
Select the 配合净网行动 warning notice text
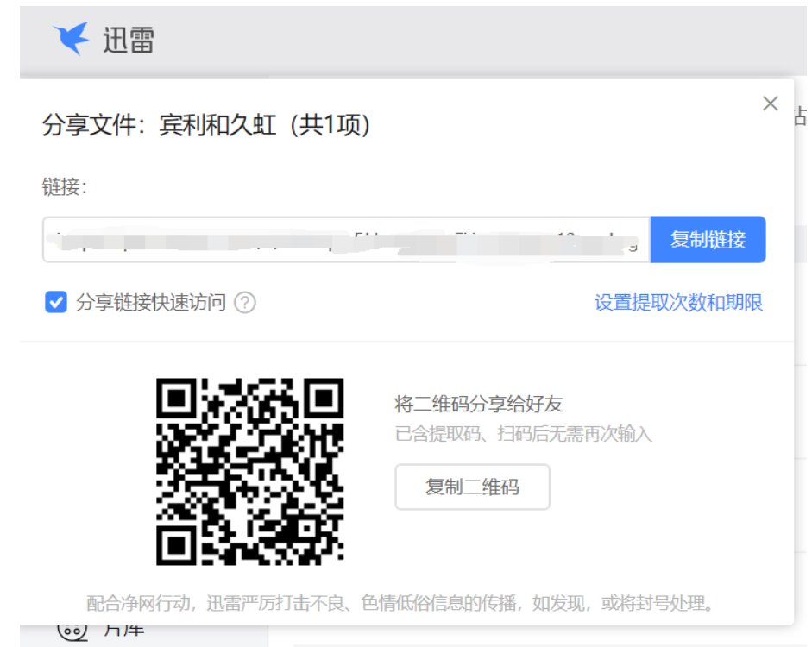point(400,603)
